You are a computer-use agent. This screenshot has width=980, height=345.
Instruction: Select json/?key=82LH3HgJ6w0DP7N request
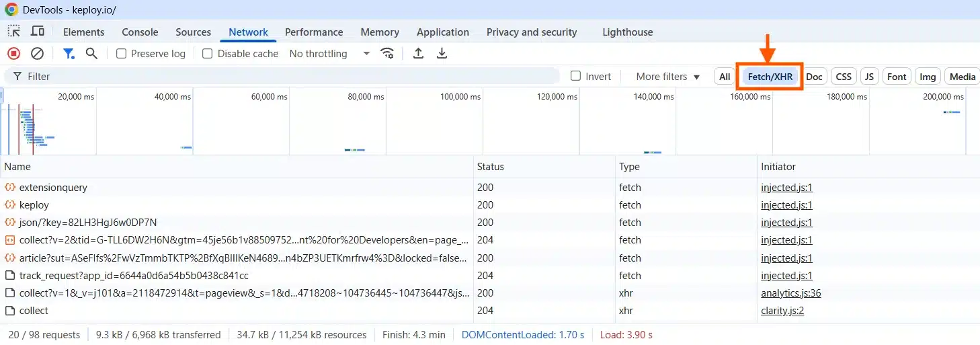point(490,223)
